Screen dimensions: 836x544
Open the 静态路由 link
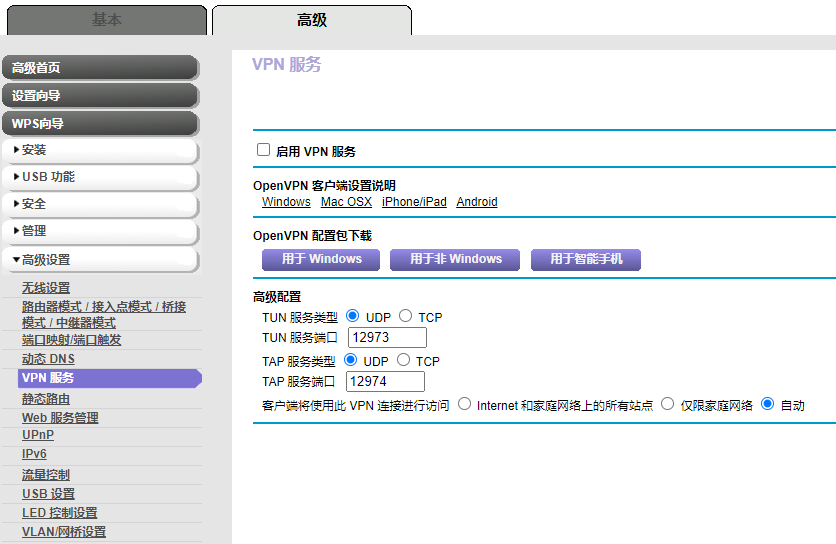point(46,399)
